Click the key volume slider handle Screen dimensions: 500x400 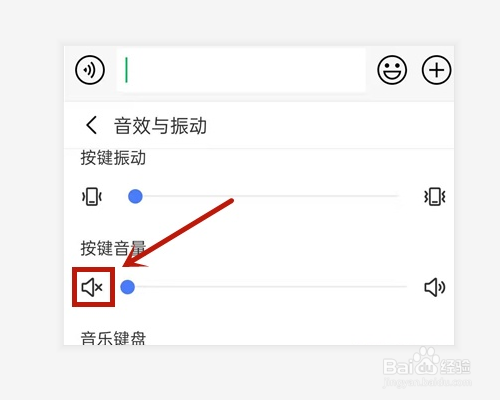(x=127, y=287)
